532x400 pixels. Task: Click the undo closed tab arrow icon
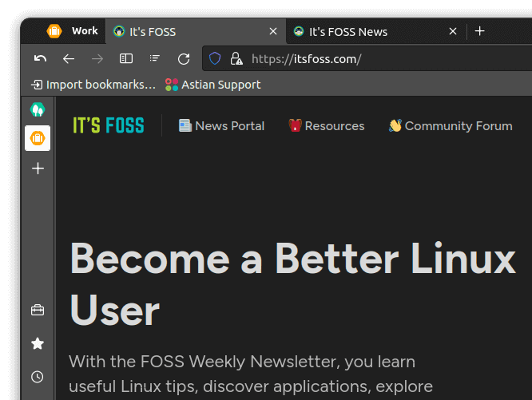coord(40,58)
